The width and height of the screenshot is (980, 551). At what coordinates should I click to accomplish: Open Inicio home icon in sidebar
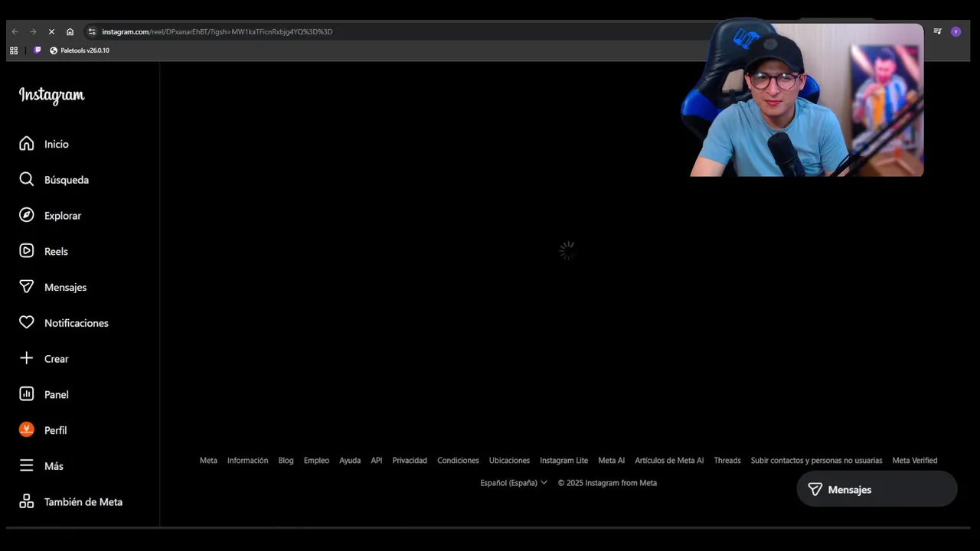click(27, 144)
